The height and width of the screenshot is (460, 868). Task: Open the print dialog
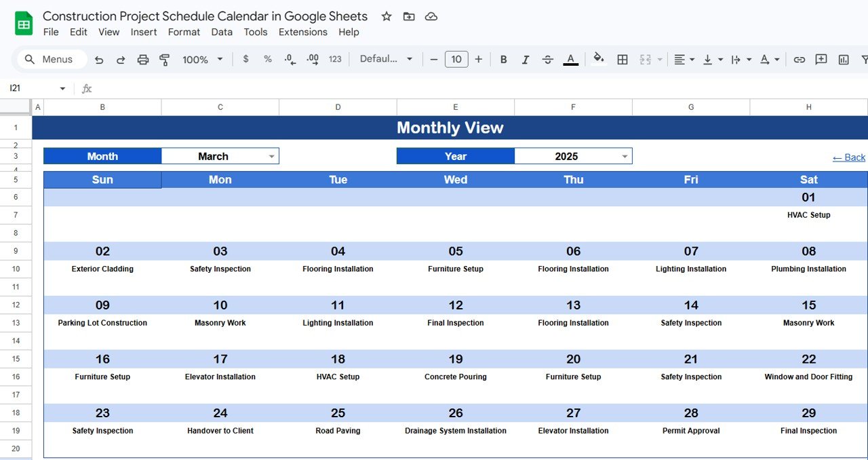click(143, 59)
